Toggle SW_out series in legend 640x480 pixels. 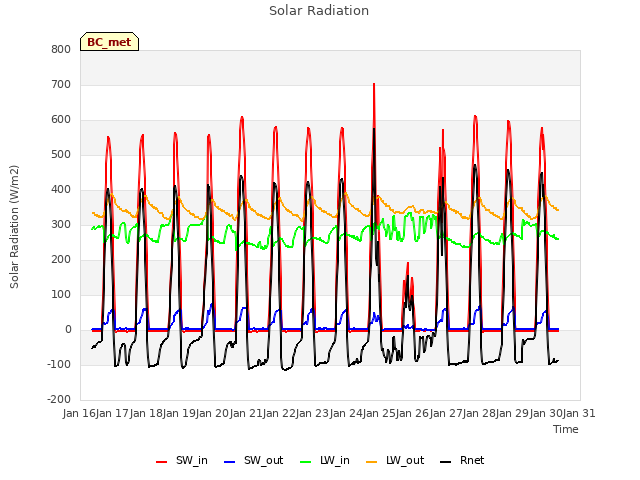pos(253,460)
